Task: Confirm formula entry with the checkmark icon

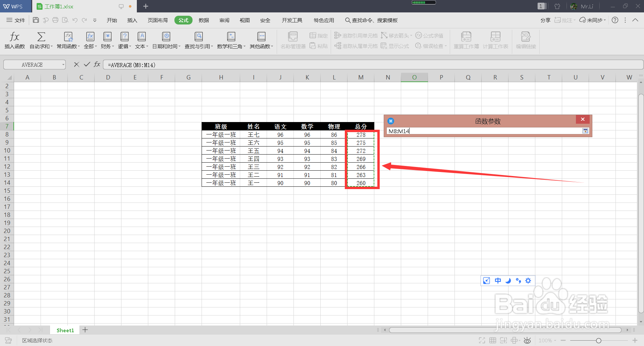Action: coord(87,64)
